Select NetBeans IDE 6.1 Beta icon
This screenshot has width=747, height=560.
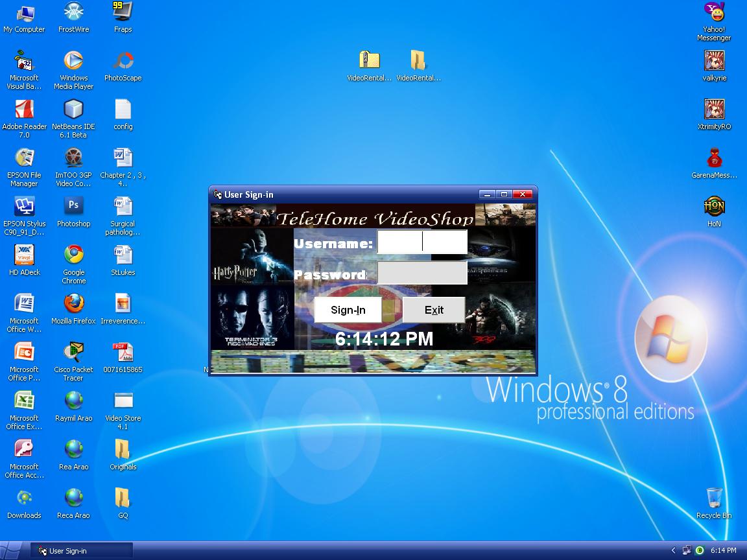(x=73, y=119)
